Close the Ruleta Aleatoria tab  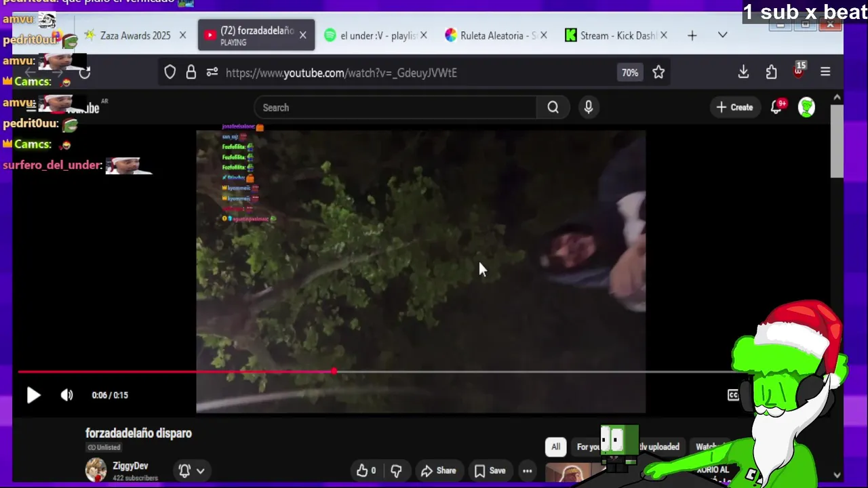coord(543,35)
